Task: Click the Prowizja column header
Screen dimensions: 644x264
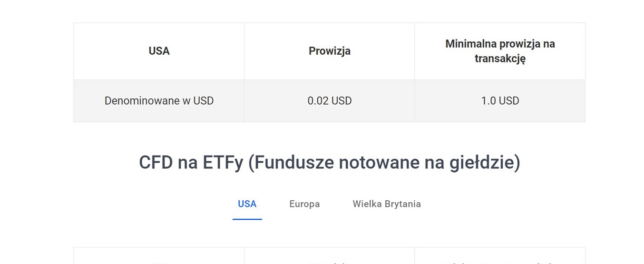Action: tap(329, 51)
